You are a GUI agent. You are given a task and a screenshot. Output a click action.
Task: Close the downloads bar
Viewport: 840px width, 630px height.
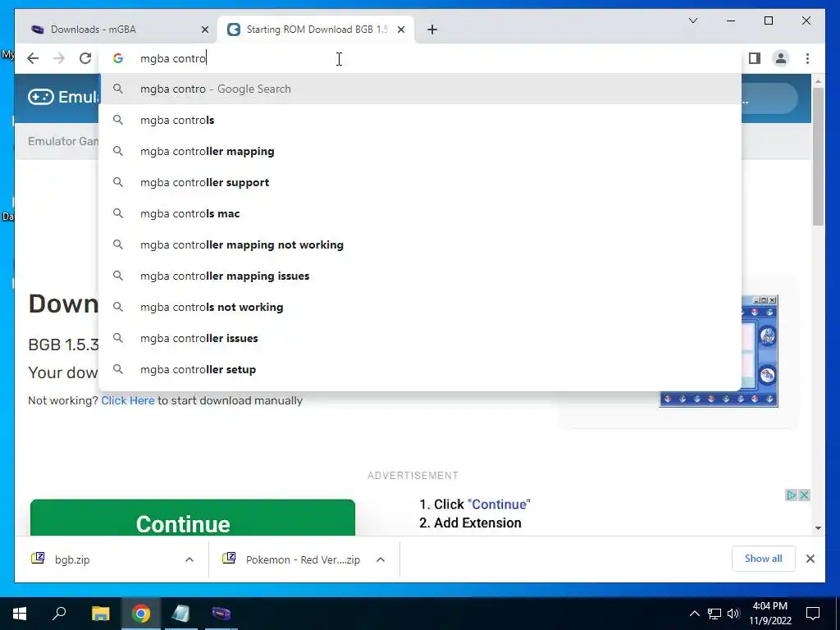810,559
